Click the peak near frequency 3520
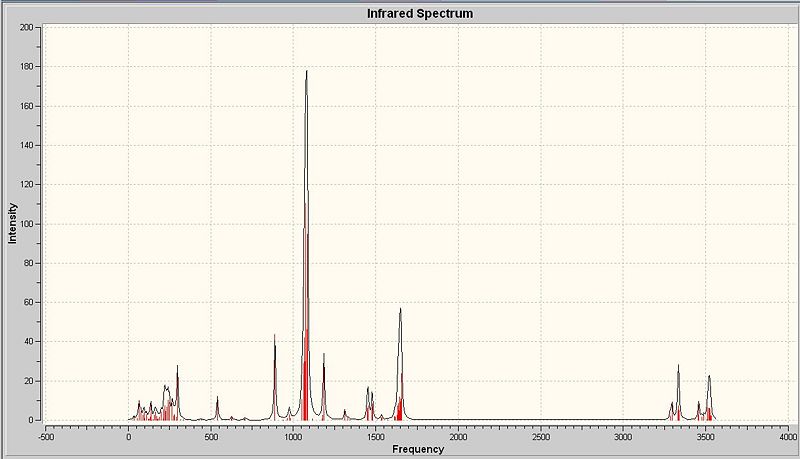The image size is (800, 459). (709, 397)
